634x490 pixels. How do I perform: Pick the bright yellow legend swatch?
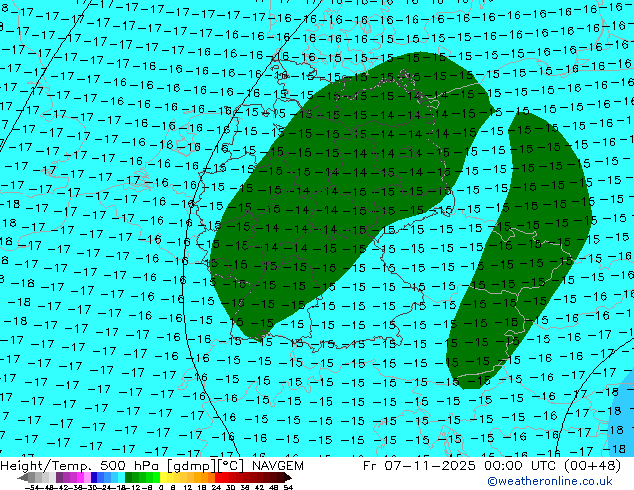click(x=163, y=477)
